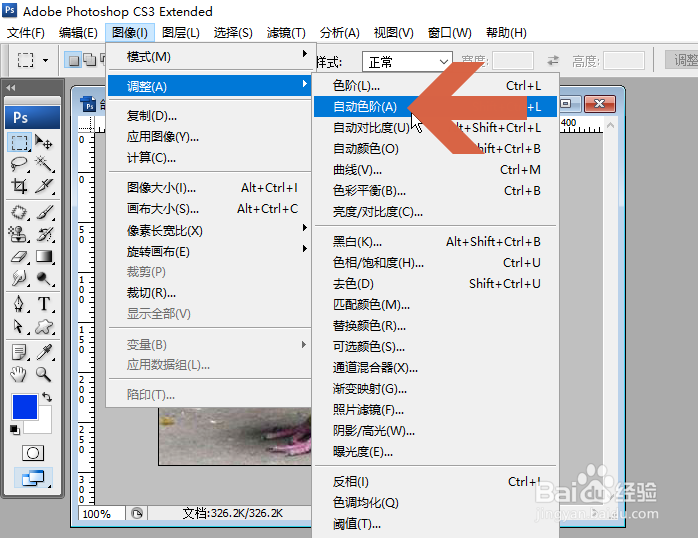Click the 高度 input field

click(624, 61)
